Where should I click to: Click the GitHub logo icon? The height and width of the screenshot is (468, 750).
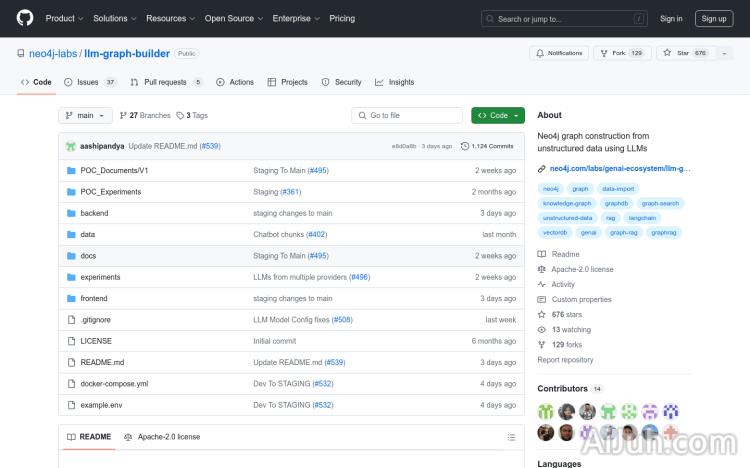tap(25, 18)
